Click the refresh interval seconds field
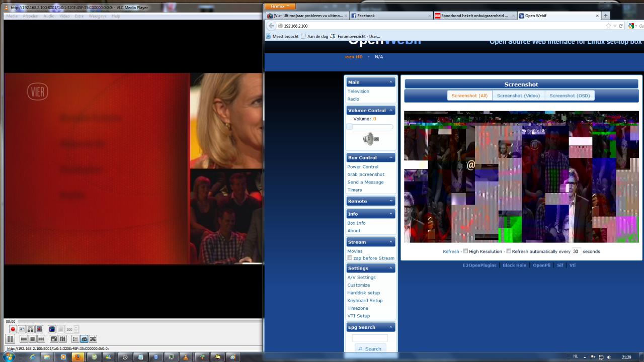The height and width of the screenshot is (362, 644). [576, 251]
